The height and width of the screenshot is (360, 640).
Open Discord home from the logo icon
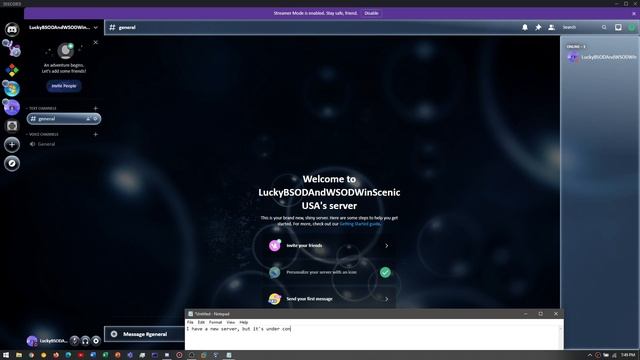12,29
